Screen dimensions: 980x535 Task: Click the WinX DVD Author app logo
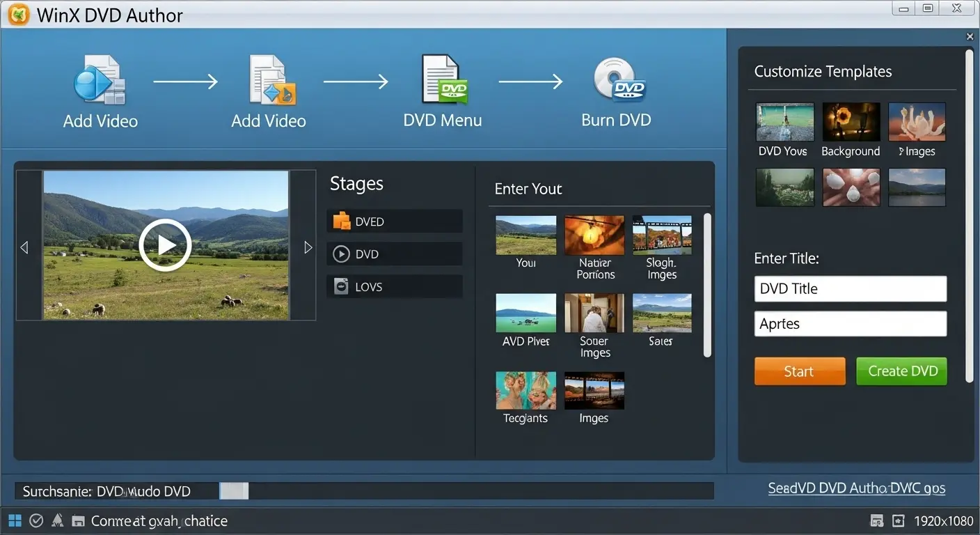coord(18,15)
